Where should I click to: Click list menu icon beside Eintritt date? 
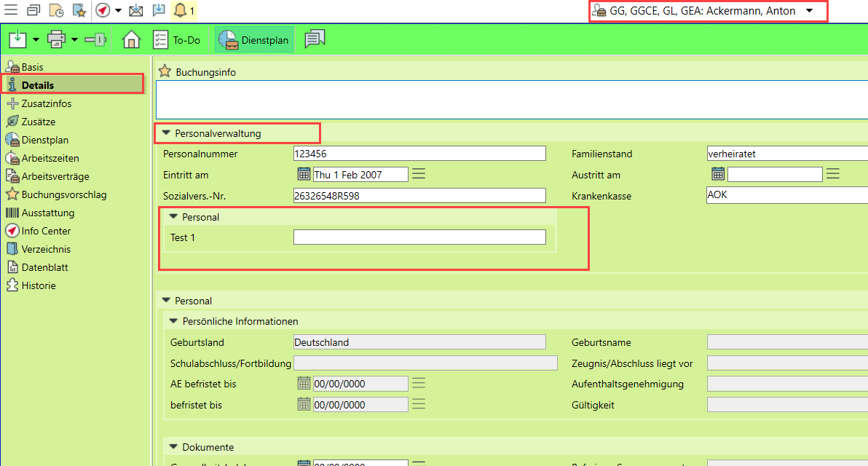click(x=419, y=174)
